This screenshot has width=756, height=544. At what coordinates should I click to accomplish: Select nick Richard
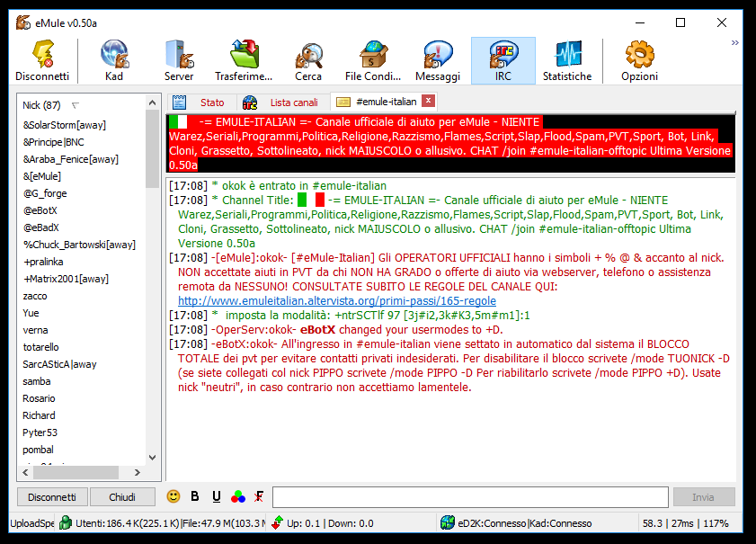pos(39,415)
